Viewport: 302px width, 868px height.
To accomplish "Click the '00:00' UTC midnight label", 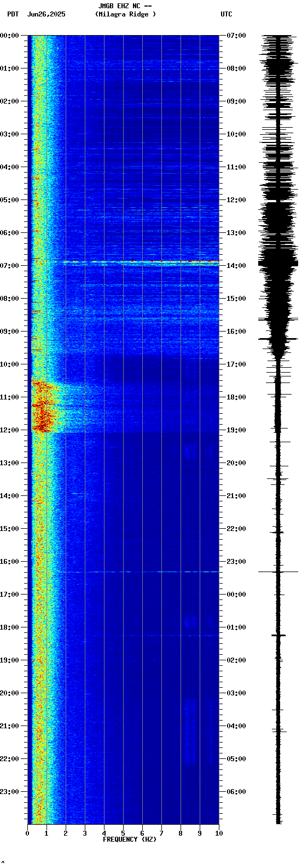I will [236, 595].
